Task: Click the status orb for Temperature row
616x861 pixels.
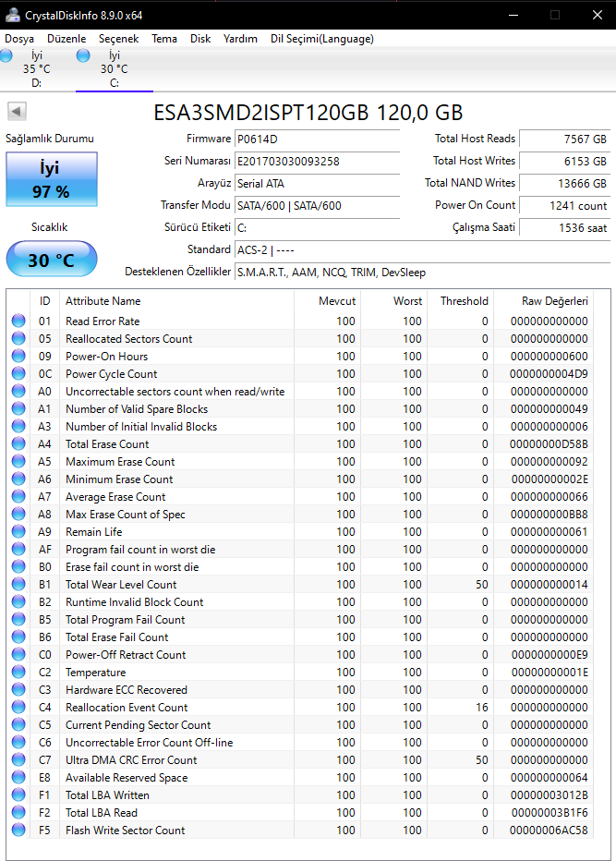Action: 18,673
